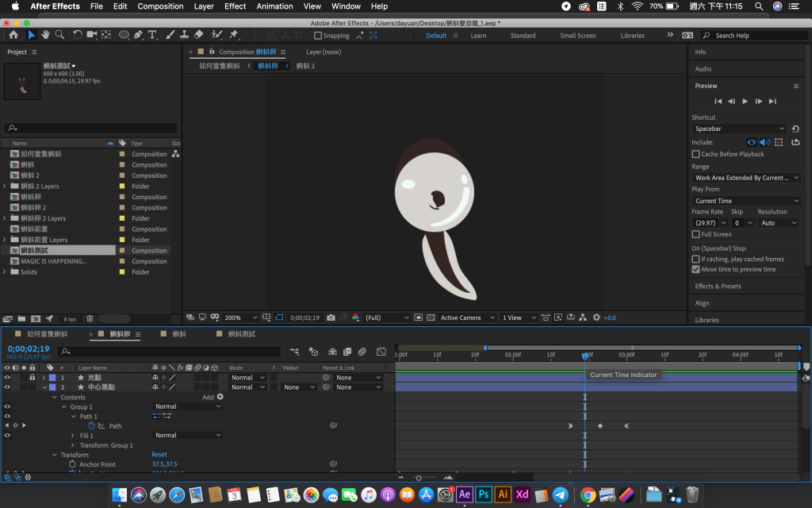This screenshot has width=812, height=508.
Task: Open the Spacebar shortcut dropdown
Action: [738, 129]
